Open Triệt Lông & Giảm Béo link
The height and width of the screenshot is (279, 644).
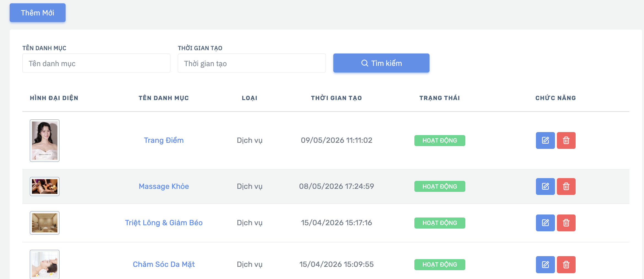pos(164,223)
